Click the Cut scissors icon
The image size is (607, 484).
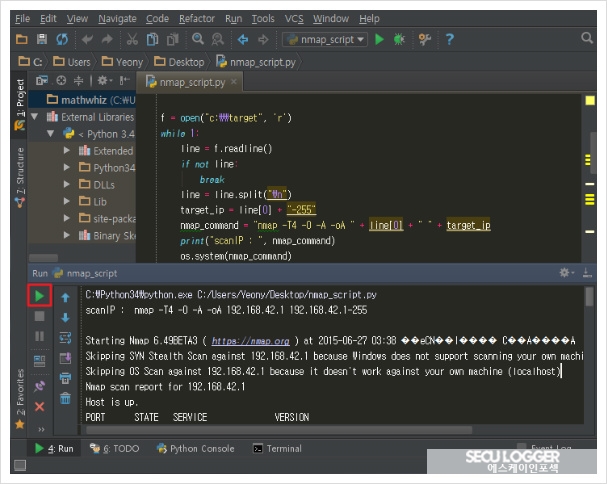(x=132, y=39)
